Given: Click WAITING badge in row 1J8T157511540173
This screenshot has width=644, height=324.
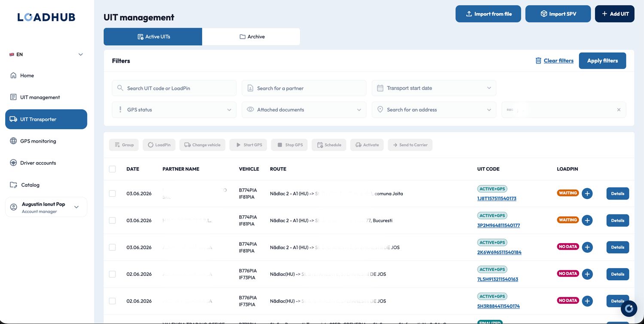Looking at the screenshot, I should point(568,193).
